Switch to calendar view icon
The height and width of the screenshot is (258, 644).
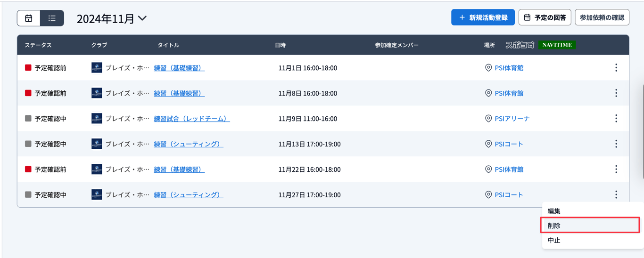point(29,18)
